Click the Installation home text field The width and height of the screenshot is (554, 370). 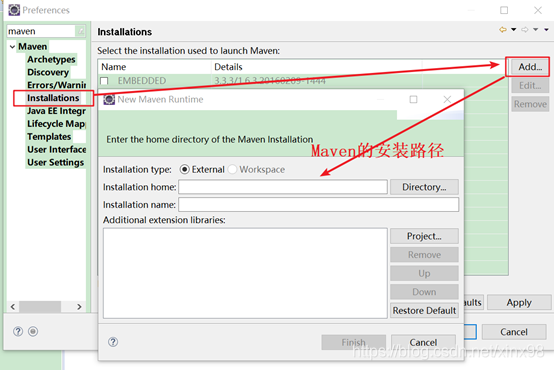tap(283, 187)
